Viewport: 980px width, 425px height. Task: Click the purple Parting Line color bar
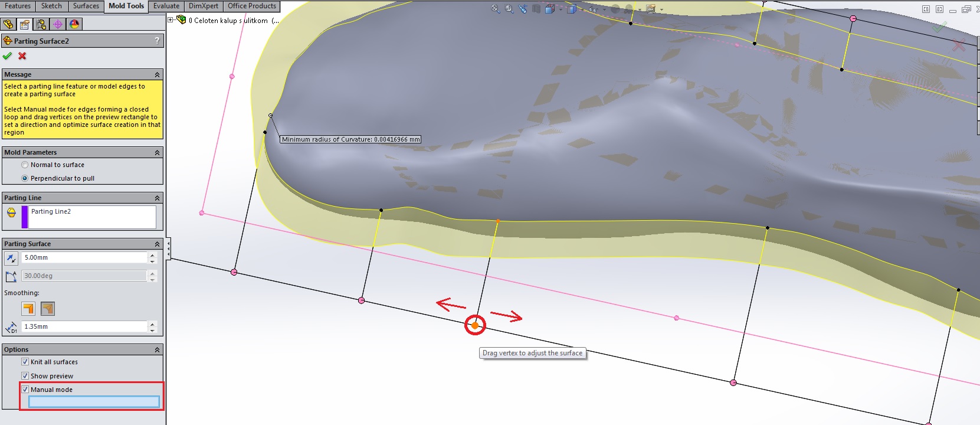click(x=25, y=217)
